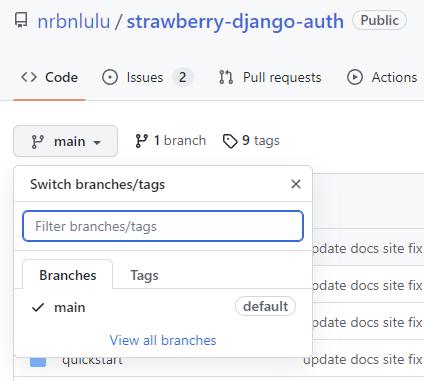Open quickstart row's update docs site fix commit
The height and width of the screenshot is (381, 424).
coord(363,360)
